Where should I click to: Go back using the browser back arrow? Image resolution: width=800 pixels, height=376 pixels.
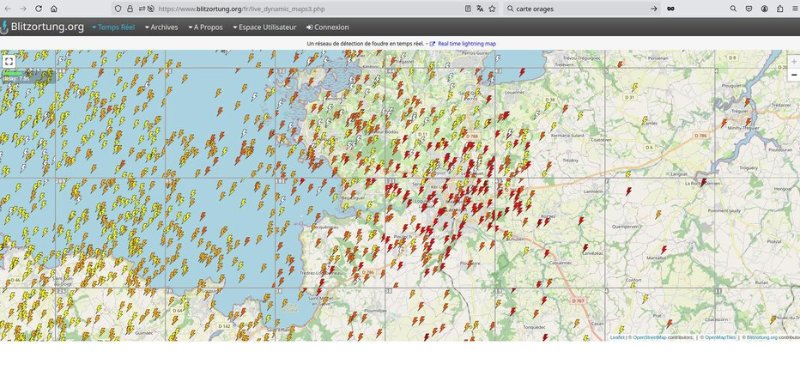[x=8, y=9]
